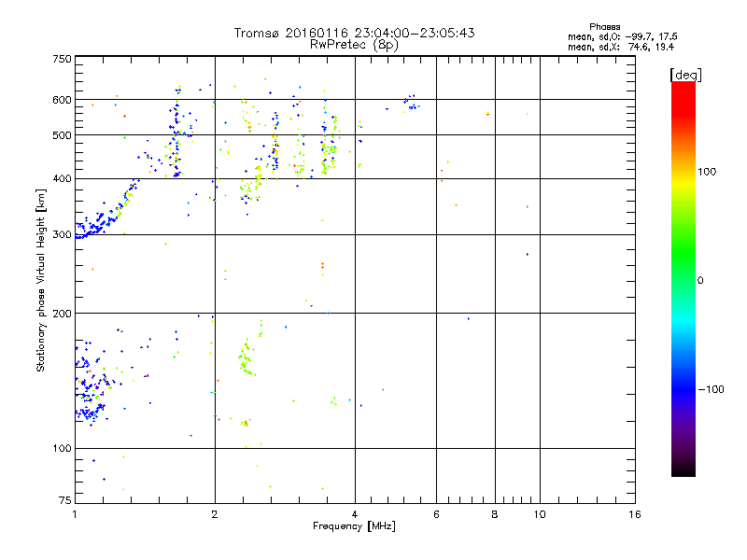The image size is (747, 560).
Task: Click the y-axis tick label "300"
Action: tap(62, 235)
